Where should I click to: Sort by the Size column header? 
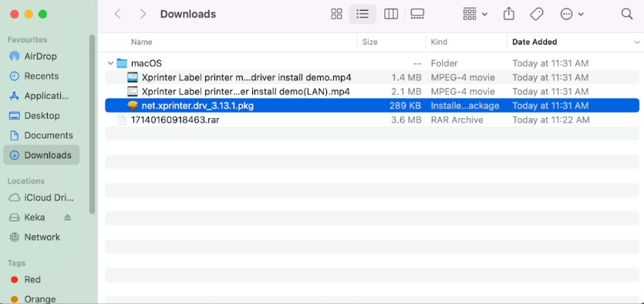tap(369, 42)
